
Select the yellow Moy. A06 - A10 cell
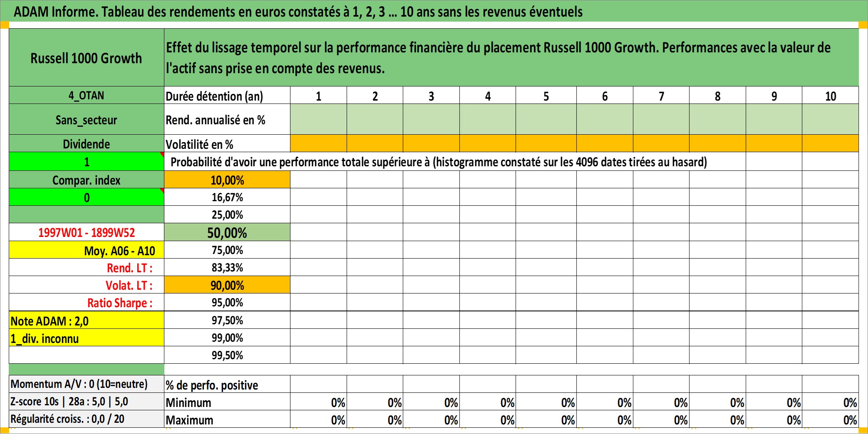87,250
